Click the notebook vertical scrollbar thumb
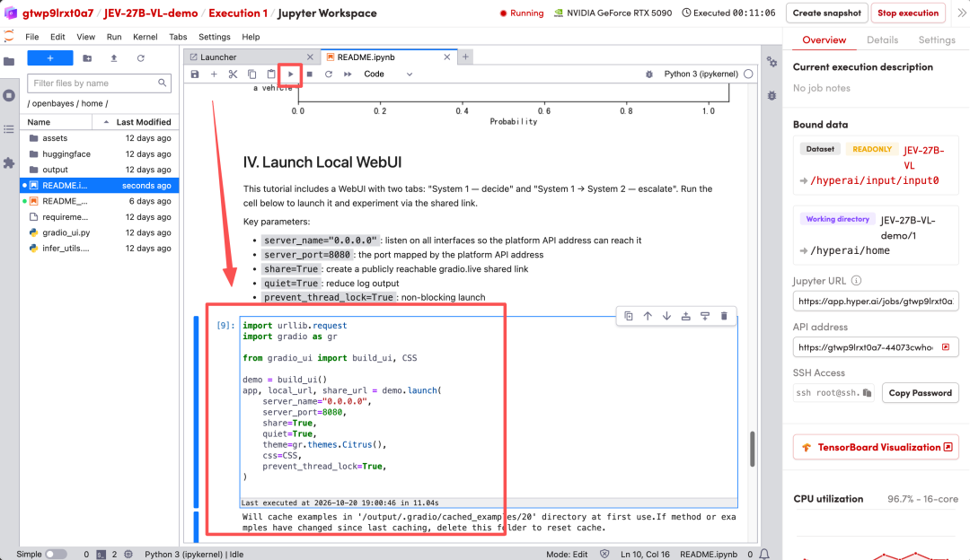Viewport: 970px width, 560px height. (x=753, y=450)
